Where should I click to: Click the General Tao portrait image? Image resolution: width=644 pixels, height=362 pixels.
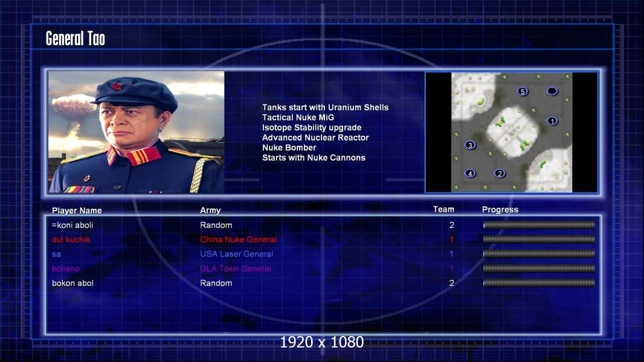(137, 132)
